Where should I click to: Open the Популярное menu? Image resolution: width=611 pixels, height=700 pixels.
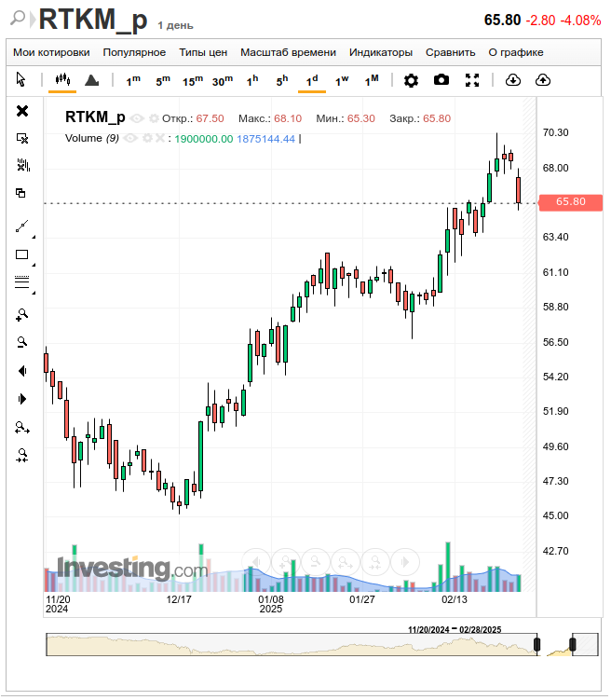134,52
